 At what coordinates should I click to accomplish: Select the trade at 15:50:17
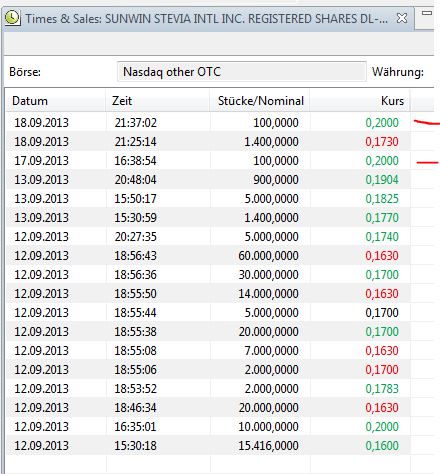pyautogui.click(x=208, y=199)
